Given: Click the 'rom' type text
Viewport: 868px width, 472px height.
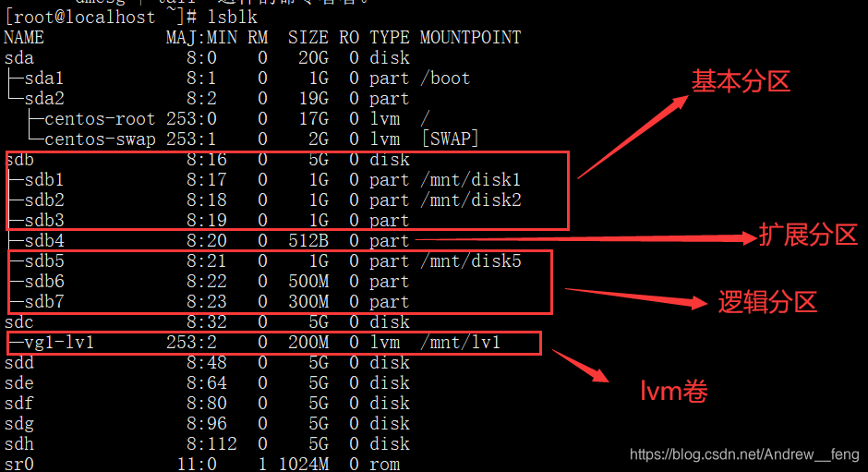Looking at the screenshot, I should click(x=385, y=465).
